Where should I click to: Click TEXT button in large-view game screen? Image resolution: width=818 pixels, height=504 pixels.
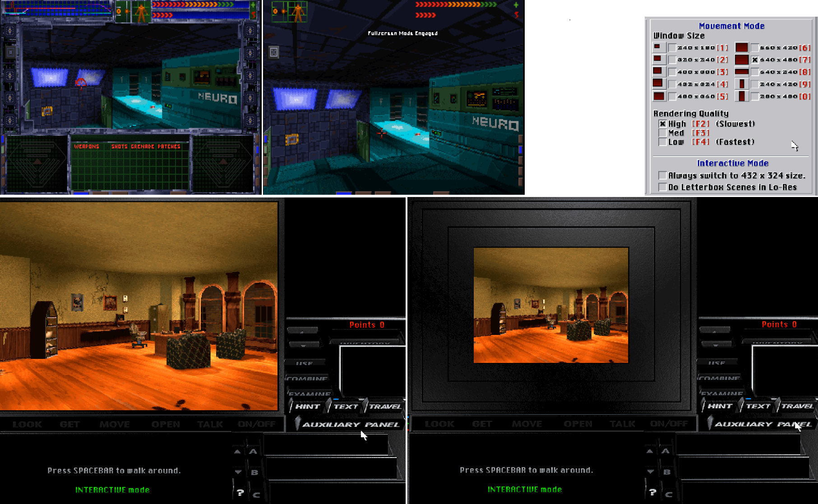point(346,406)
